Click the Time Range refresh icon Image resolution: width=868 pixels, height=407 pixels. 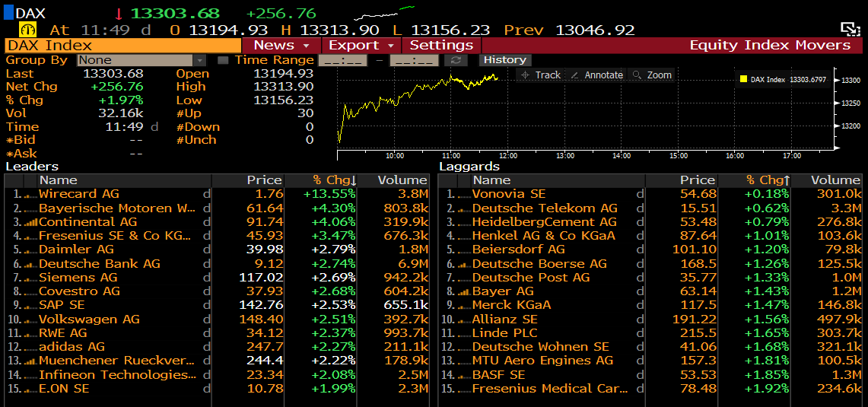(x=458, y=60)
